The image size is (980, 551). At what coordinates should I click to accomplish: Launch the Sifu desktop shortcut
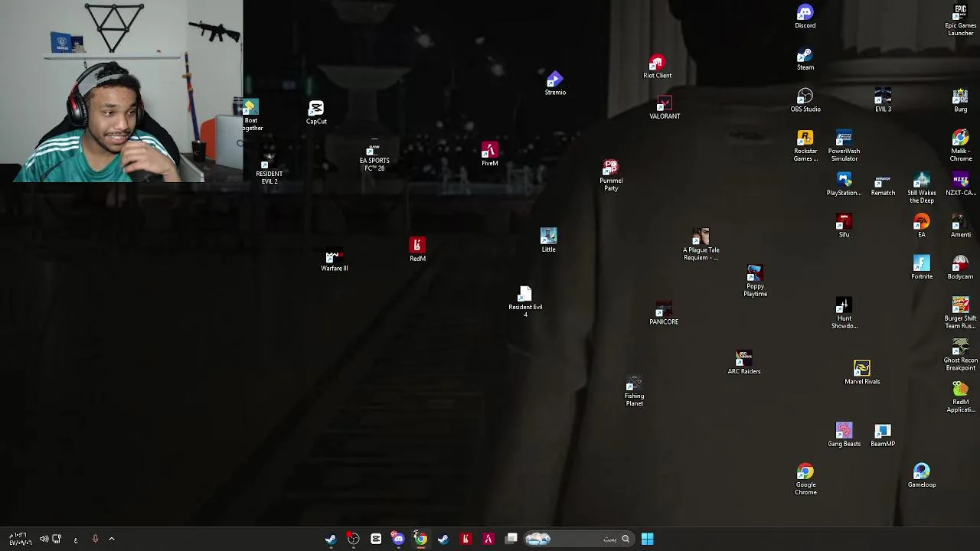tap(844, 227)
